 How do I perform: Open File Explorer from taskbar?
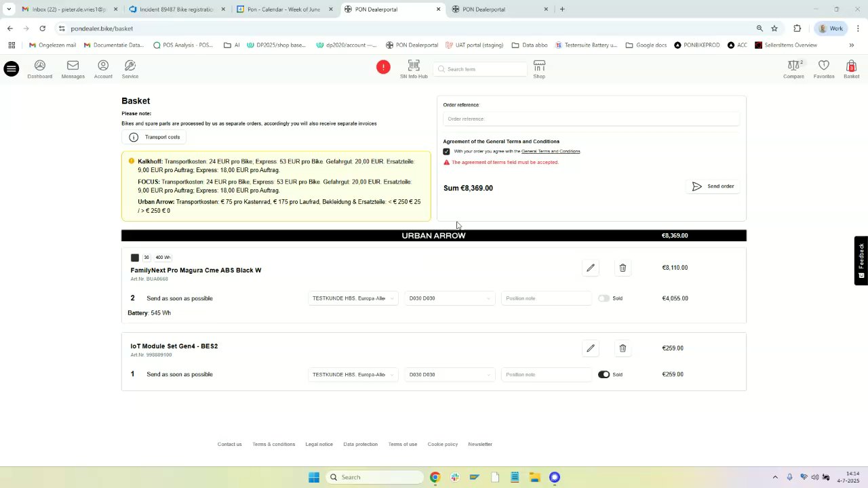point(534,477)
